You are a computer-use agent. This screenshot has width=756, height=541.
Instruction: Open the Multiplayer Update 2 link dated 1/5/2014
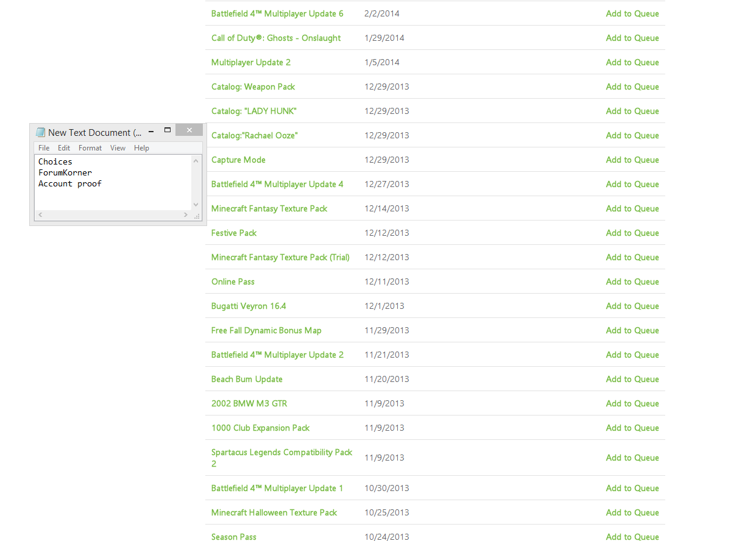pyautogui.click(x=251, y=62)
